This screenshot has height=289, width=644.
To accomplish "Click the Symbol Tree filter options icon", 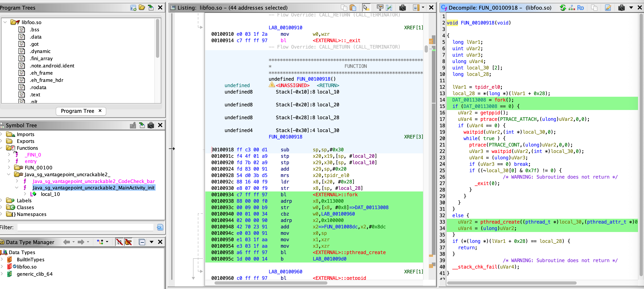I will click(160, 227).
